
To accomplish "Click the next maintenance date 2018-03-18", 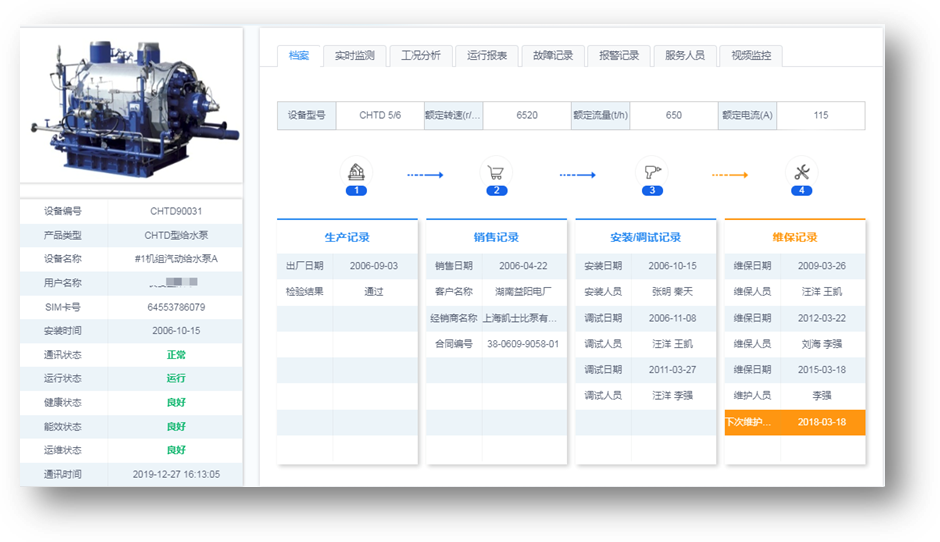I will [822, 422].
